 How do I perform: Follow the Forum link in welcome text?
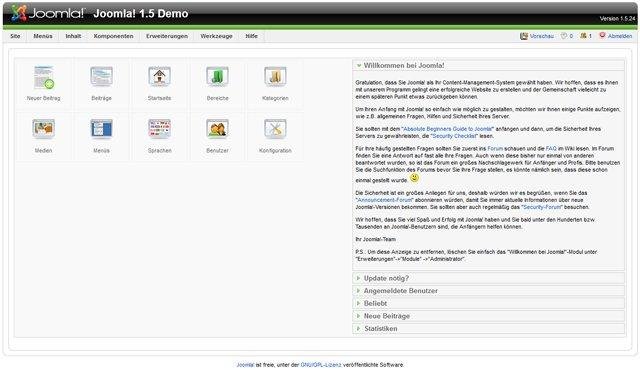point(495,148)
